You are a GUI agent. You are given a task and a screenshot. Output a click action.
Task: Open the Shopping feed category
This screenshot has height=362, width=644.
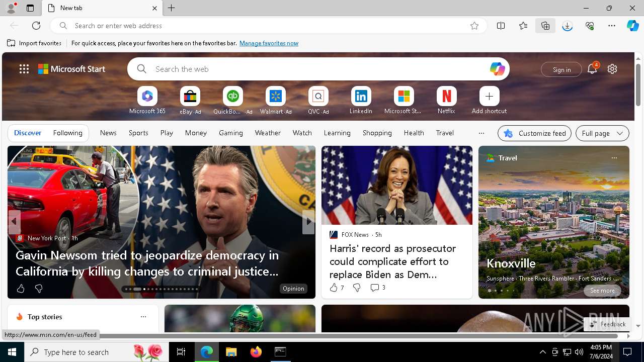coord(377,133)
